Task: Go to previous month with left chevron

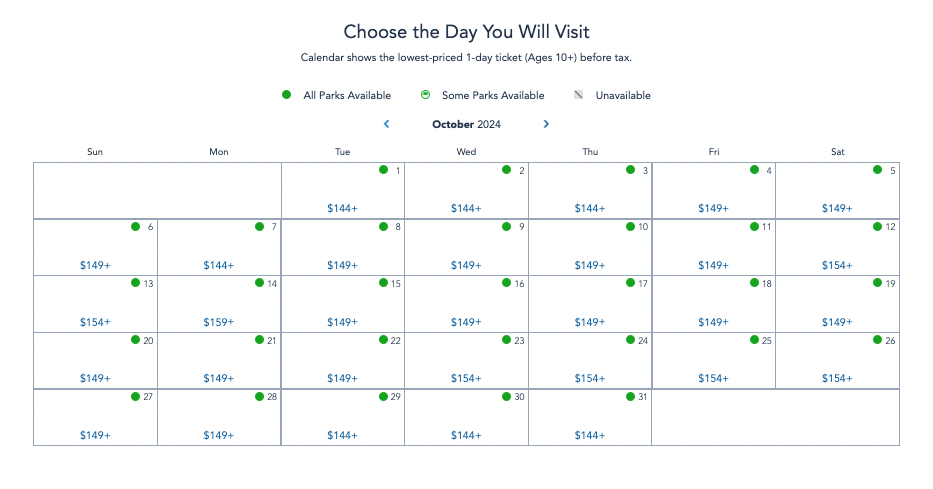Action: point(387,124)
